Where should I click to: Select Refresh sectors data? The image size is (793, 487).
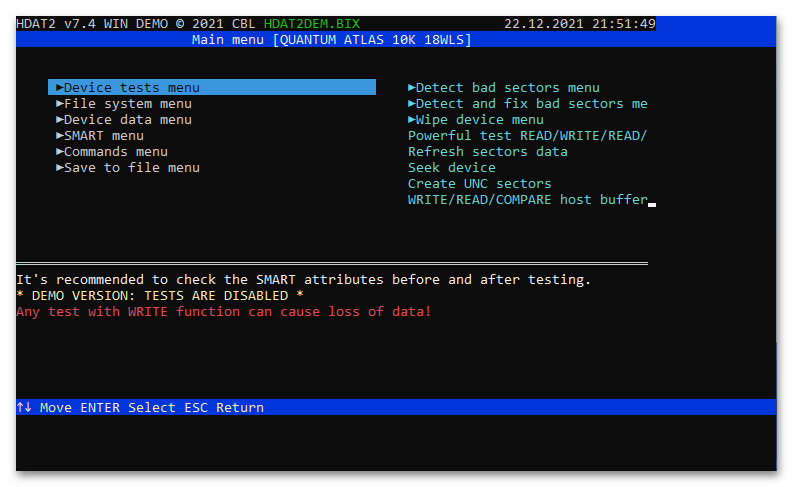point(488,152)
